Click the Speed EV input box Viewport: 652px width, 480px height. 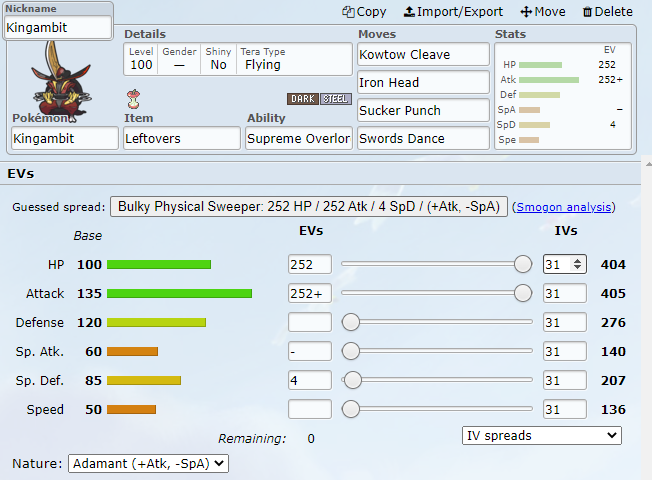pos(310,409)
